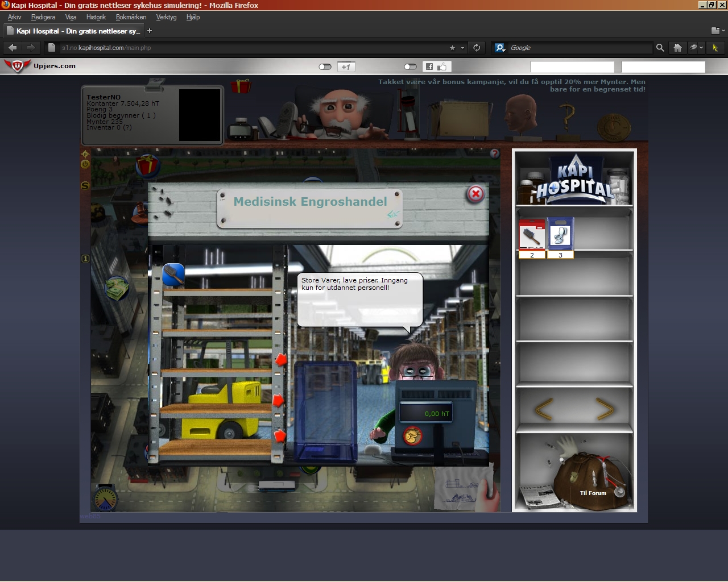This screenshot has width=728, height=582.
Task: Open the red gift box on the desk
Action: [x=241, y=86]
